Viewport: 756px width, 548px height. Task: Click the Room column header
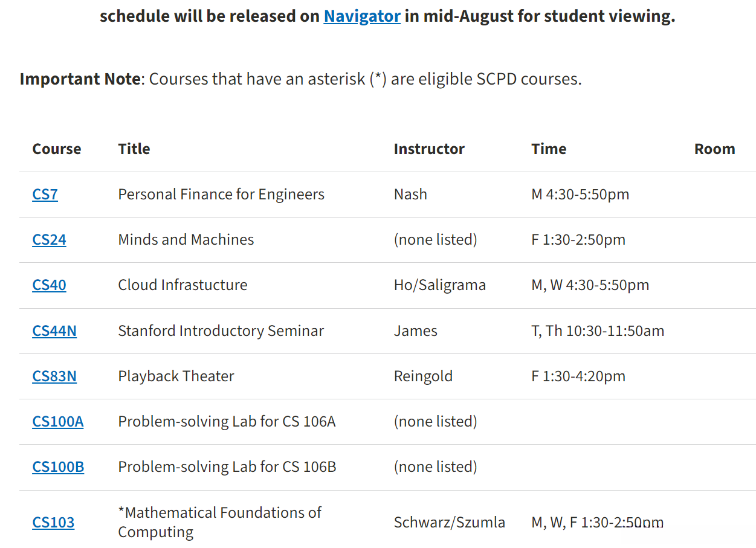tap(714, 149)
